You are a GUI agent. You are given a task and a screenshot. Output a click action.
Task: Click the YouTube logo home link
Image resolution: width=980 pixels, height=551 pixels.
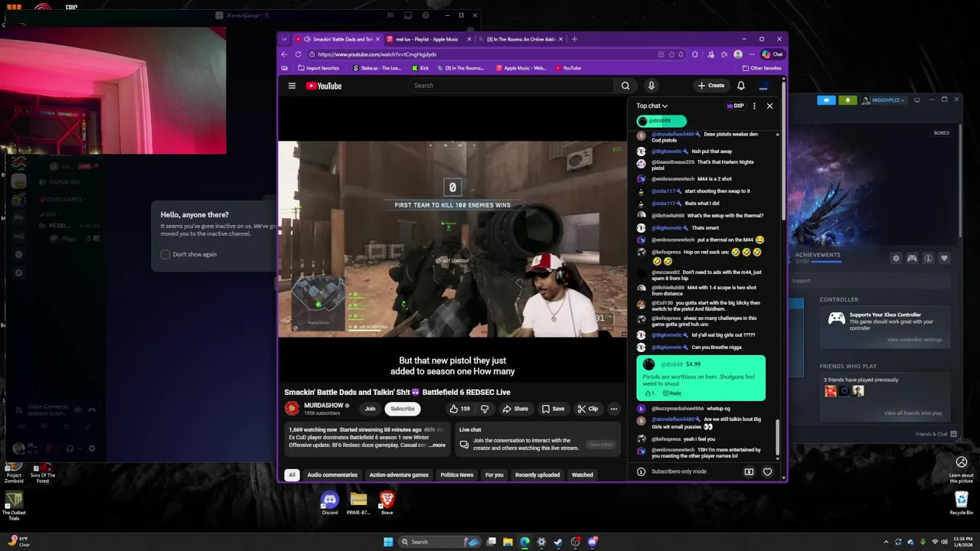(x=324, y=86)
